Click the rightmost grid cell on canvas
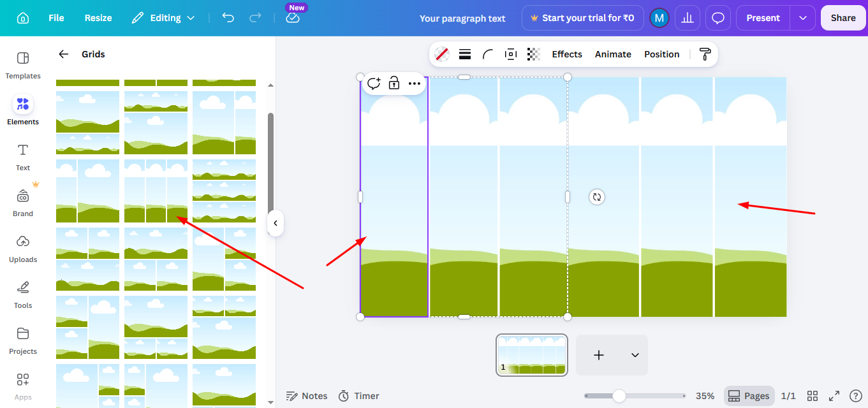This screenshot has width=868, height=408. (751, 197)
